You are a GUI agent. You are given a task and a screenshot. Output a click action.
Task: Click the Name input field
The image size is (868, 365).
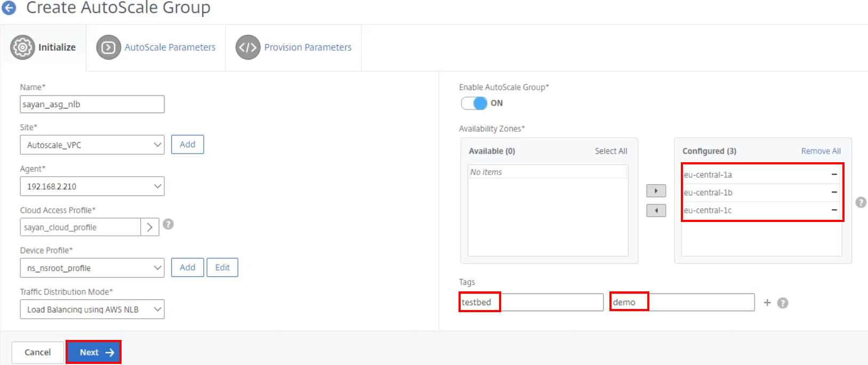coord(92,104)
